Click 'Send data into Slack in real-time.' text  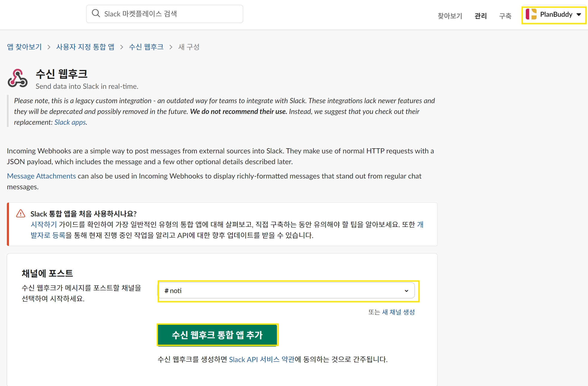click(x=87, y=86)
